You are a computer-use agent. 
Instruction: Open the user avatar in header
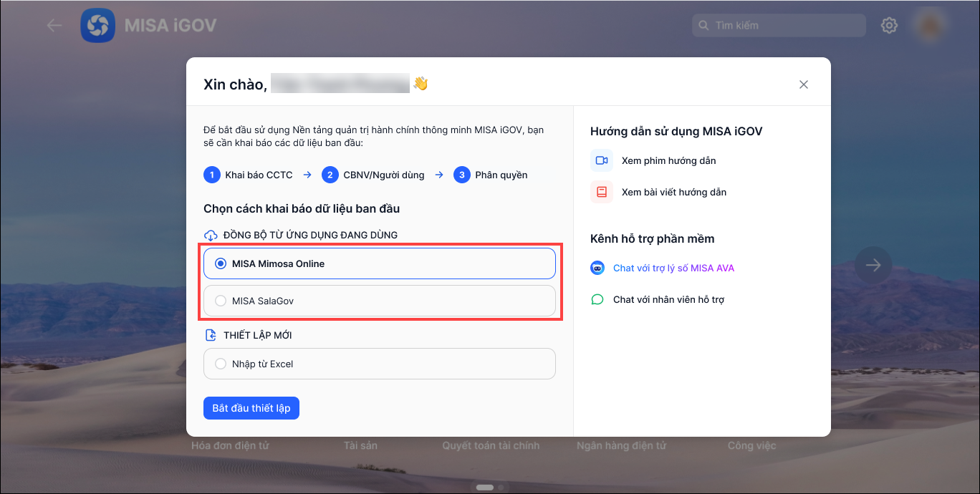click(931, 26)
